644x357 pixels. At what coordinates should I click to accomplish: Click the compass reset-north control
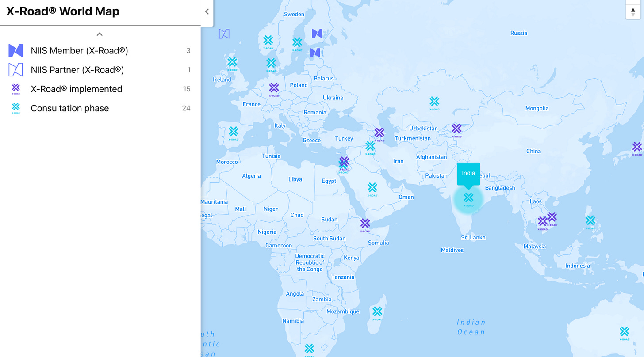point(633,11)
